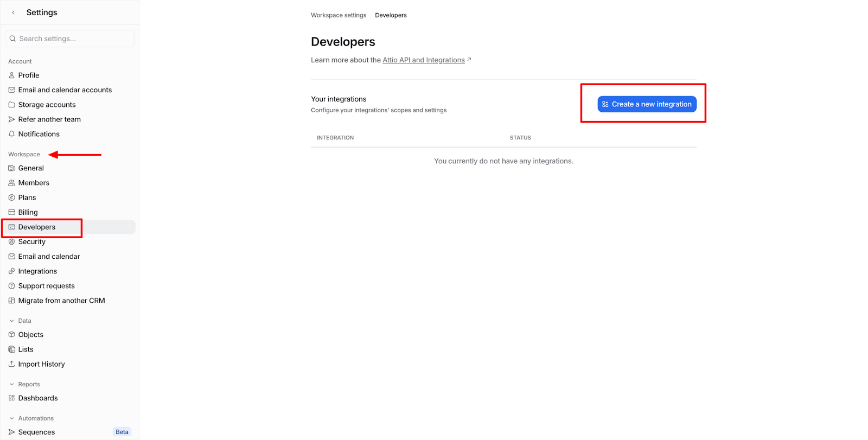
Task: Click the Beta badge beside Sequences
Action: (122, 432)
